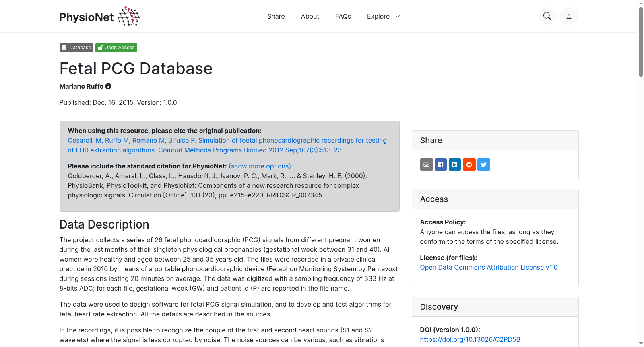Click the PhysioNet logo
The image size is (644, 347).
[x=99, y=16]
